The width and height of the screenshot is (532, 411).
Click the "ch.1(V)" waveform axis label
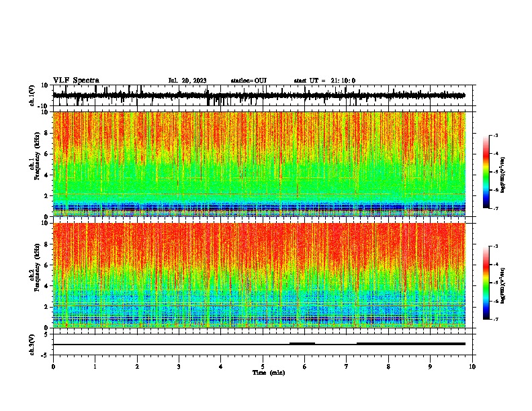point(32,95)
